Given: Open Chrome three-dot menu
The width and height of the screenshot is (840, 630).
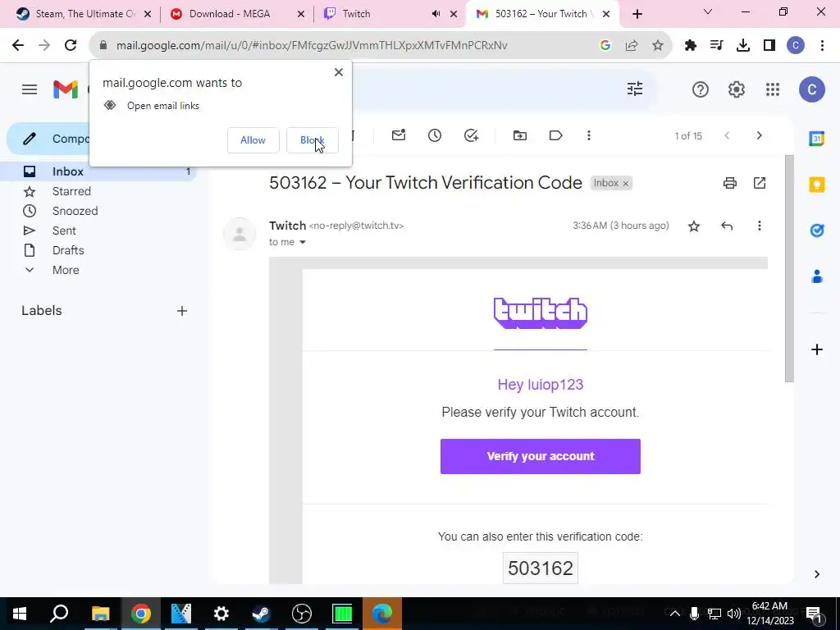Looking at the screenshot, I should 822,46.
